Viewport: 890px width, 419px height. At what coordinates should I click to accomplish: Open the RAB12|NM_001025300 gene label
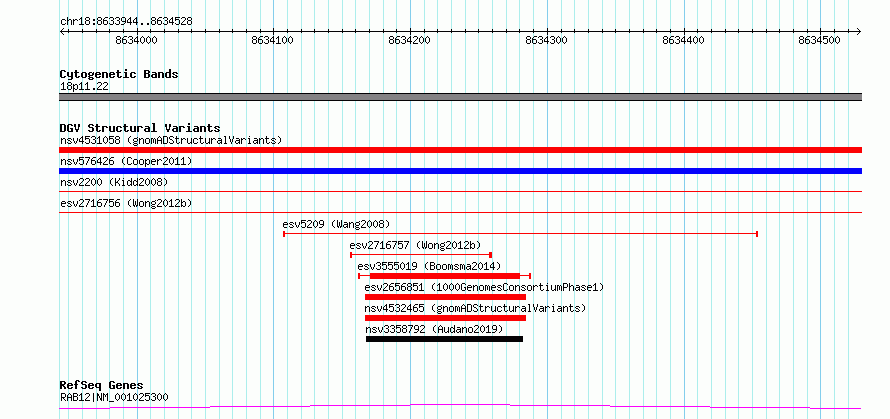(114, 397)
